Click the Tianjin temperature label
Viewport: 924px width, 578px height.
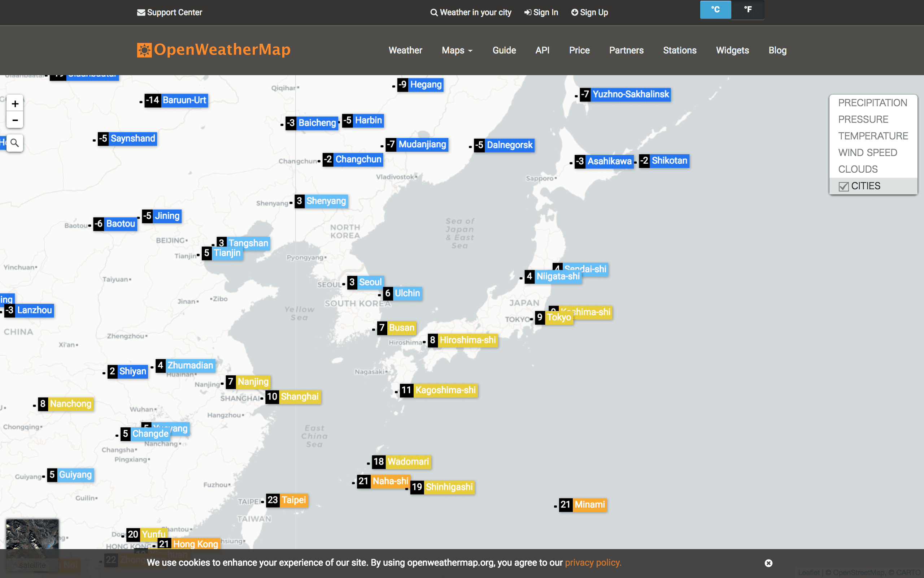point(222,253)
